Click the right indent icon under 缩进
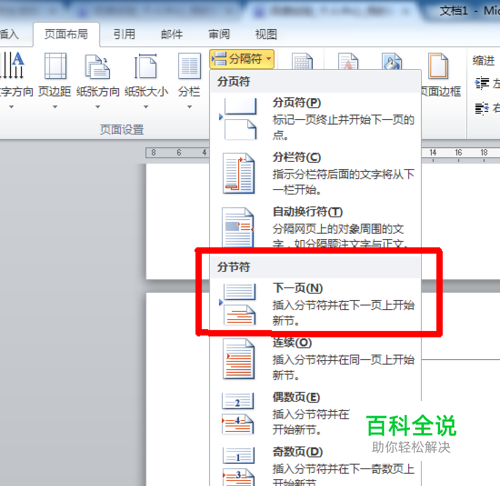Image resolution: width=500 pixels, height=486 pixels. pyautogui.click(x=482, y=109)
